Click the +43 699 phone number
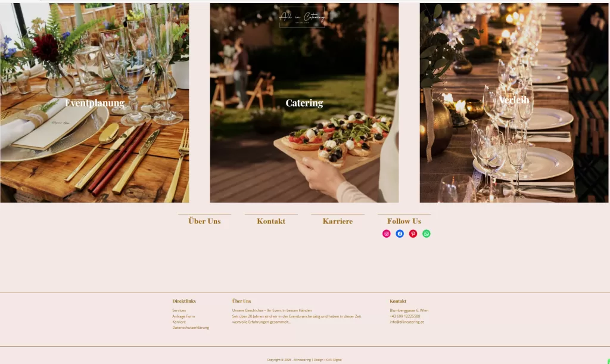This screenshot has width=610, height=364. coord(405,316)
